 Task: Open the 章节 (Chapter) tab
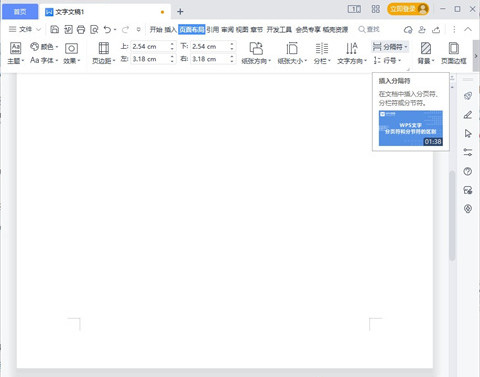click(257, 30)
